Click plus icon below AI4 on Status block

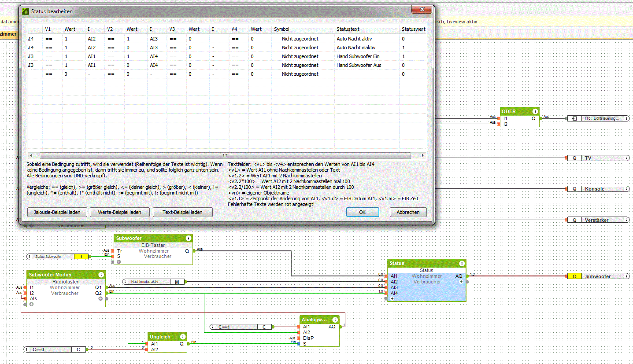[x=392, y=298]
